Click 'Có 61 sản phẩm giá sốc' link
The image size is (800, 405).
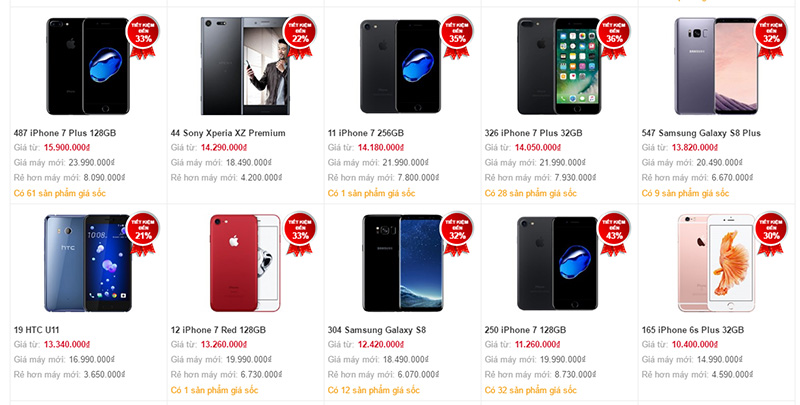click(x=60, y=193)
